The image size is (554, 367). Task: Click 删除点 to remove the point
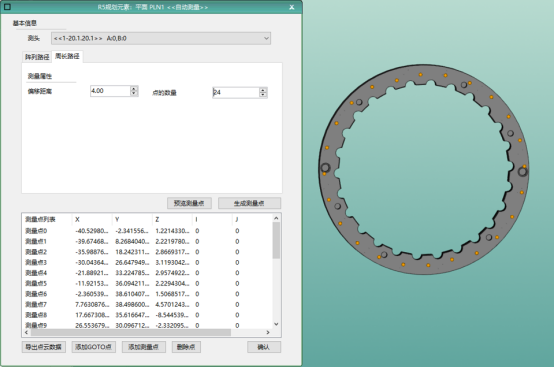point(186,347)
